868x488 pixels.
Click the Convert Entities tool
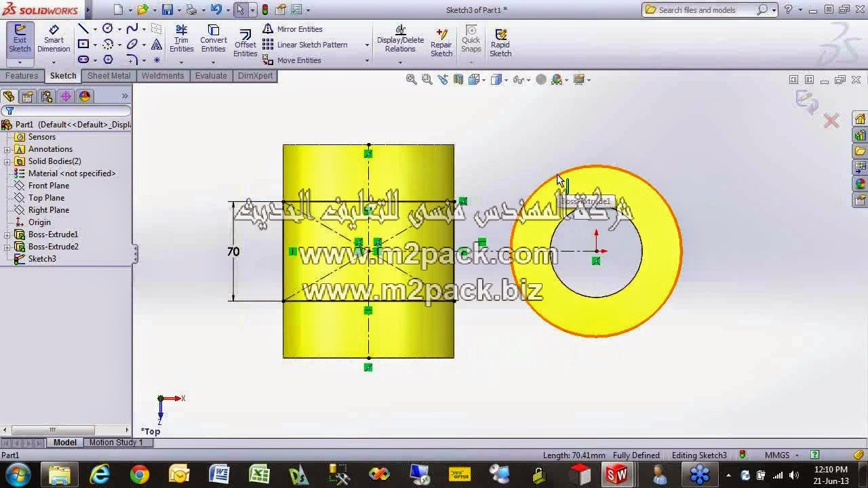(213, 39)
